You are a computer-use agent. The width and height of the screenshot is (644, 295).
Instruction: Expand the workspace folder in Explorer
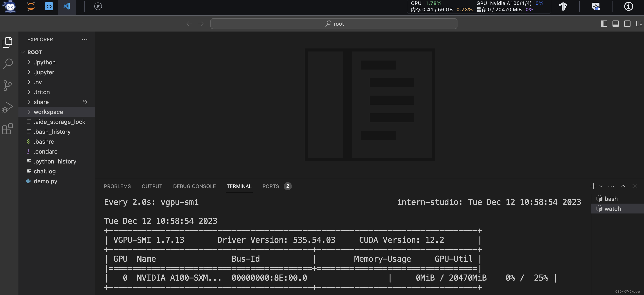click(28, 111)
